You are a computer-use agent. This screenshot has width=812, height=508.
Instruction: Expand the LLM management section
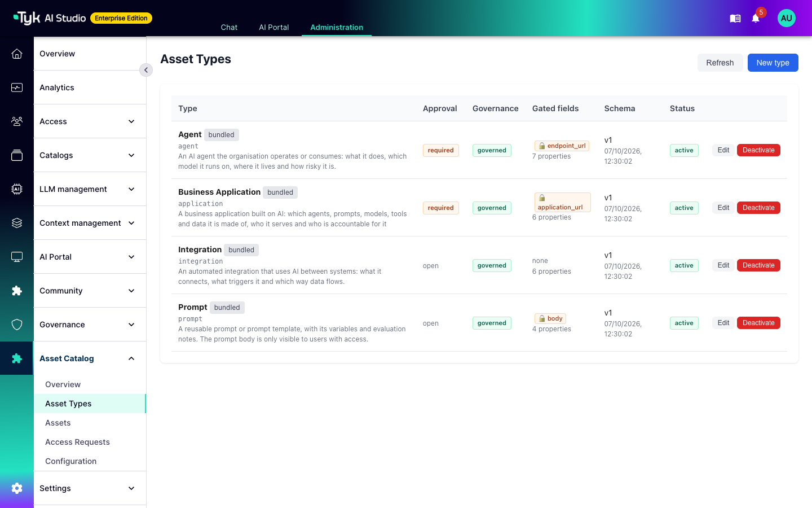click(x=90, y=189)
